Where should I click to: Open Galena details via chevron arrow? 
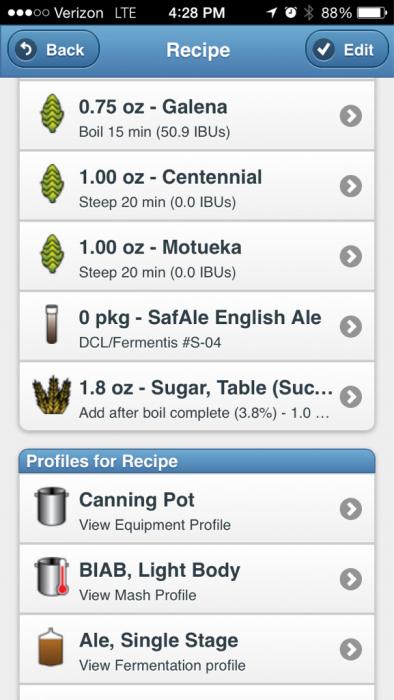pos(351,116)
